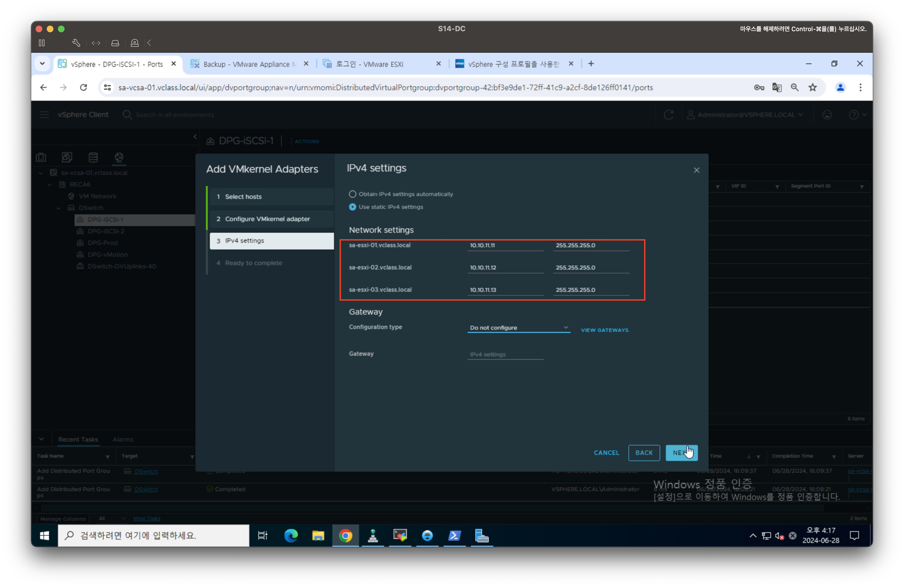Screen dimensions: 904x588
Task: Click the Google Translate icon in address bar
Action: [777, 88]
